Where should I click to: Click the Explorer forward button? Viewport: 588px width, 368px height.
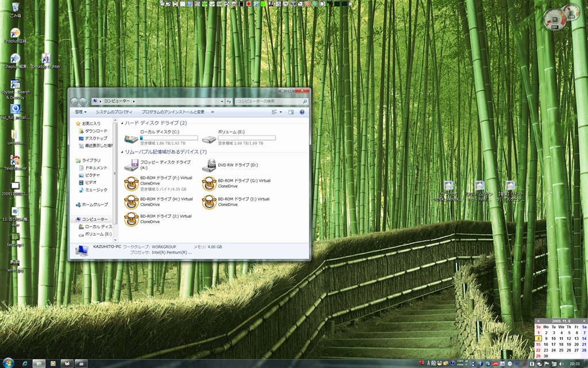83,101
